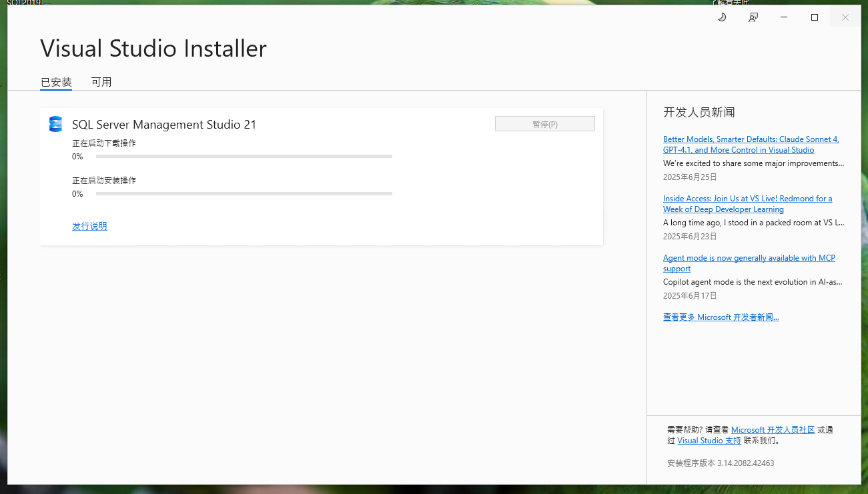
Task: Toggle dark theme with the moon icon
Action: click(721, 17)
